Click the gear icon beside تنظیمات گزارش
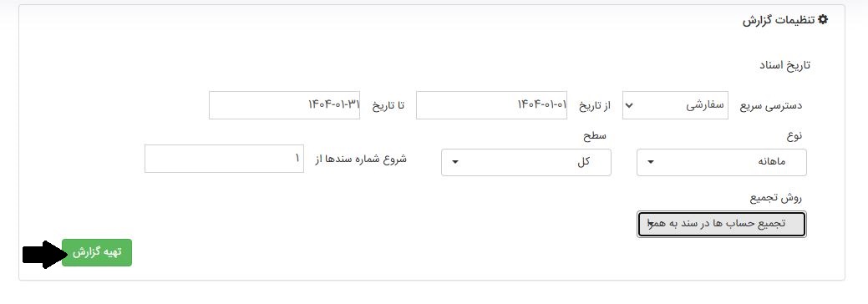The height and width of the screenshot is (304, 868). (823, 20)
